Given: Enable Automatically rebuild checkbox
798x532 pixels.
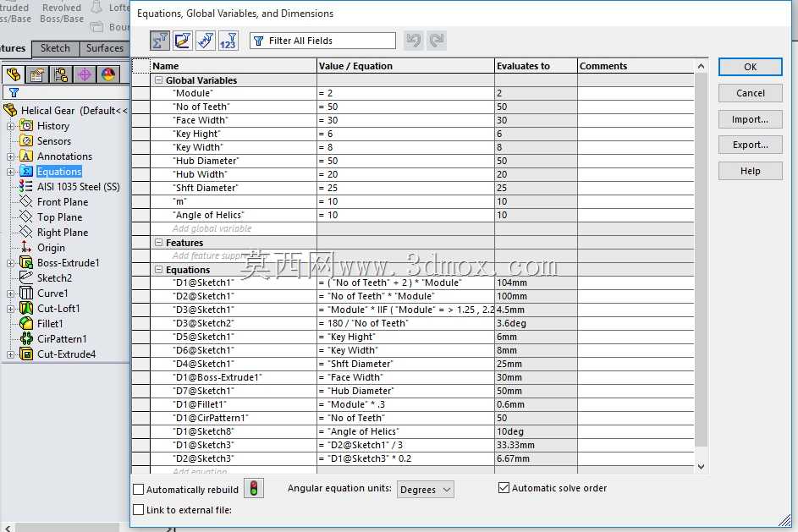Looking at the screenshot, I should (x=139, y=489).
